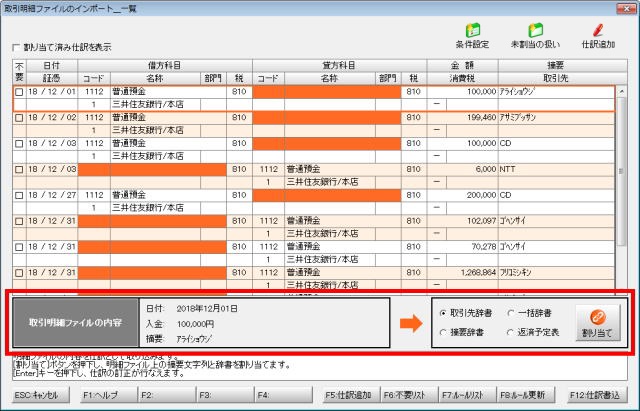Check 不要 box for 102,097 row
The image size is (640, 411).
(x=19, y=221)
